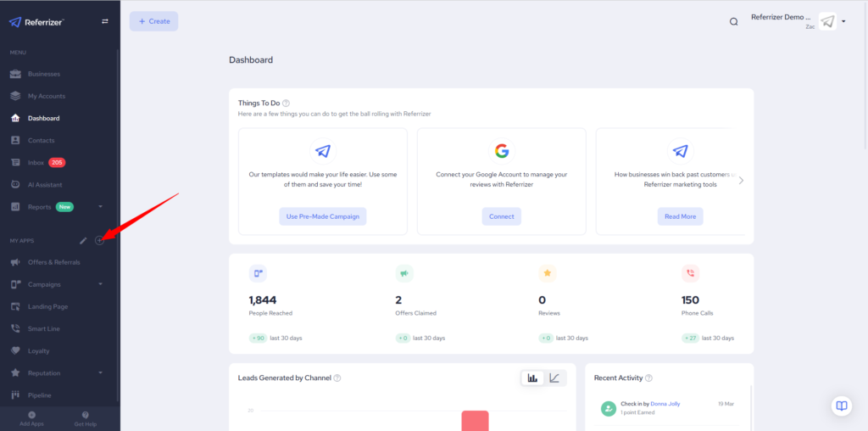The height and width of the screenshot is (431, 868).
Task: Open the account dropdown arrow
Action: pos(843,22)
